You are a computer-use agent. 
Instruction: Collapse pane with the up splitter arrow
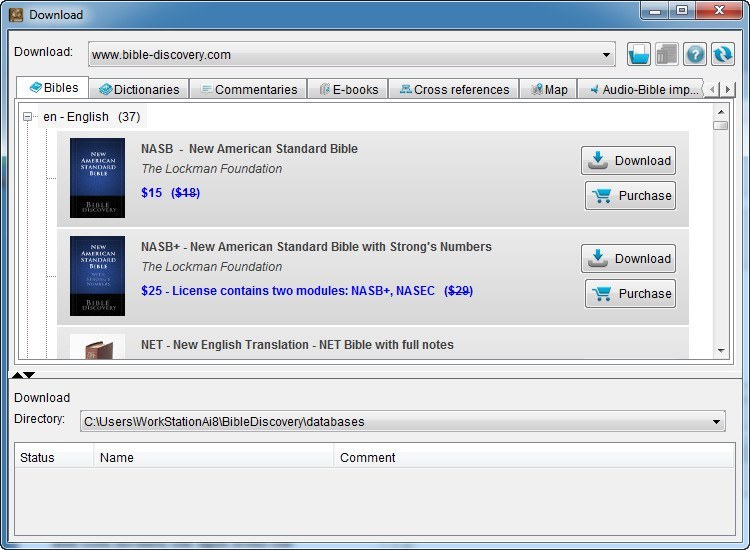17,375
